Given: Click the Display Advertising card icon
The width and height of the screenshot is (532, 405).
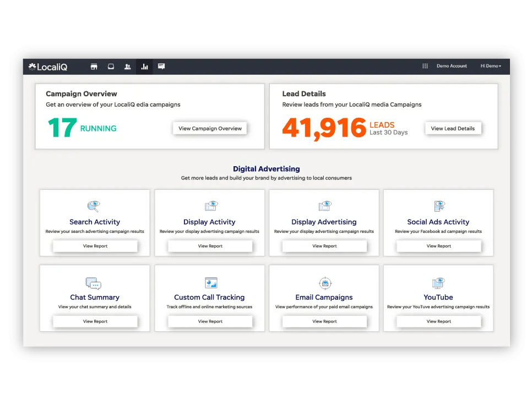Looking at the screenshot, I should click(325, 206).
